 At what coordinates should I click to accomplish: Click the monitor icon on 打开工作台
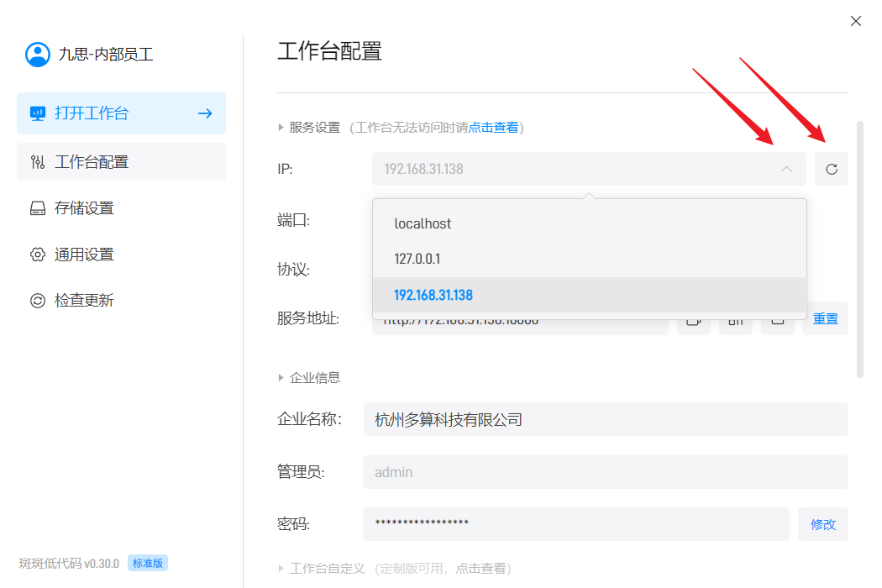tap(38, 113)
